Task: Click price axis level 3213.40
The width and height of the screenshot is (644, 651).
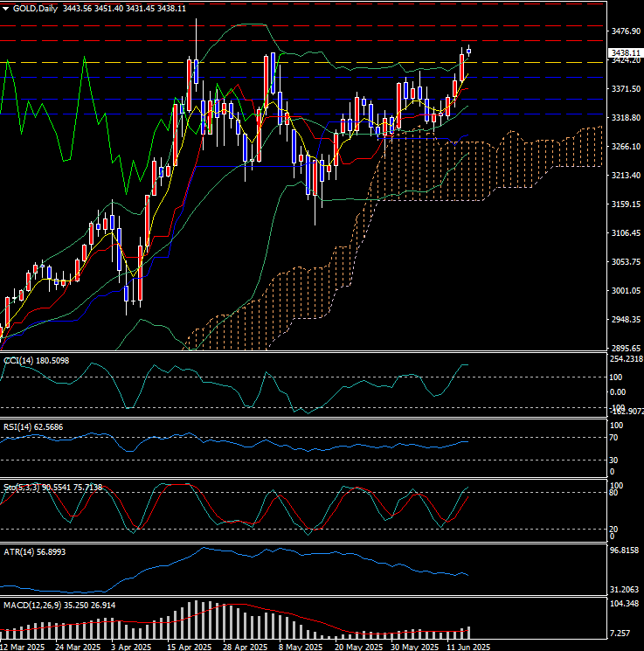Action: point(626,176)
